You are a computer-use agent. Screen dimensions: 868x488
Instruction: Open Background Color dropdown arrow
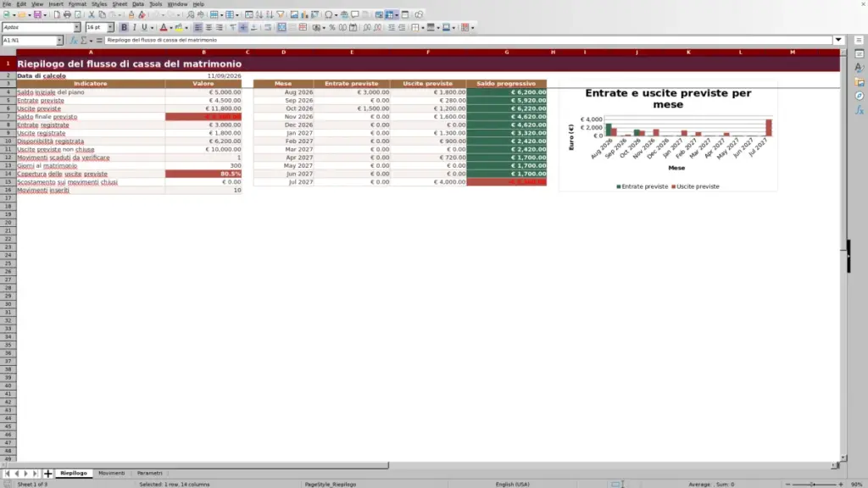(x=186, y=28)
